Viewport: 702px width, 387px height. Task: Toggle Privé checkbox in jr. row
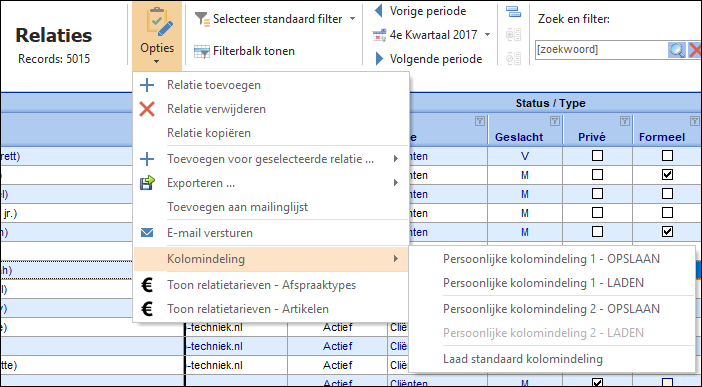(x=597, y=212)
